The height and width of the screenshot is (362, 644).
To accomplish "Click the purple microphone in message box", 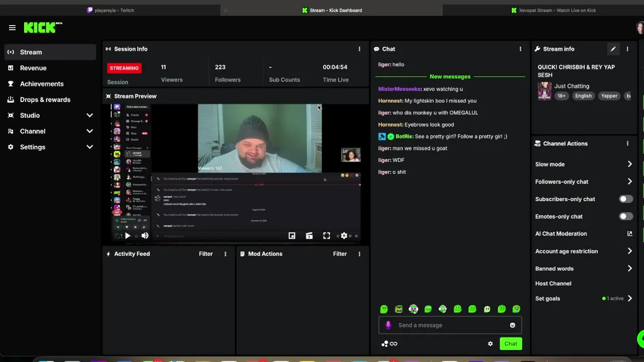I will 388,325.
